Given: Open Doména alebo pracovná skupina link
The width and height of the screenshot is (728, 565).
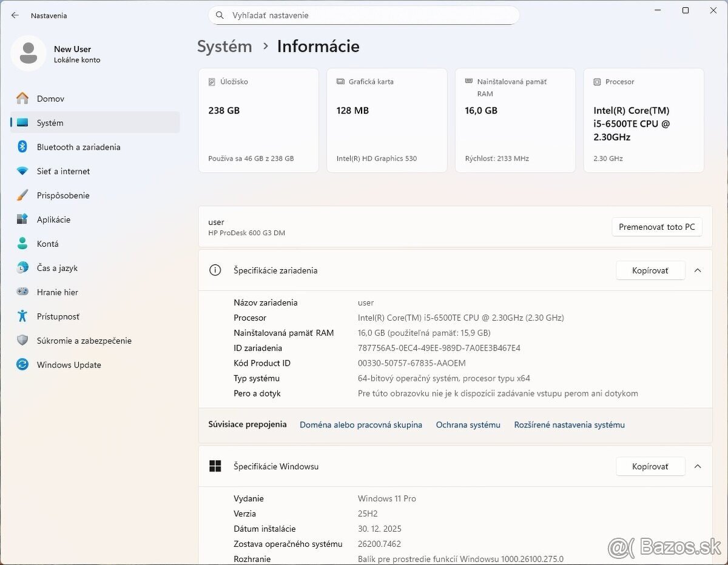Looking at the screenshot, I should pyautogui.click(x=360, y=425).
